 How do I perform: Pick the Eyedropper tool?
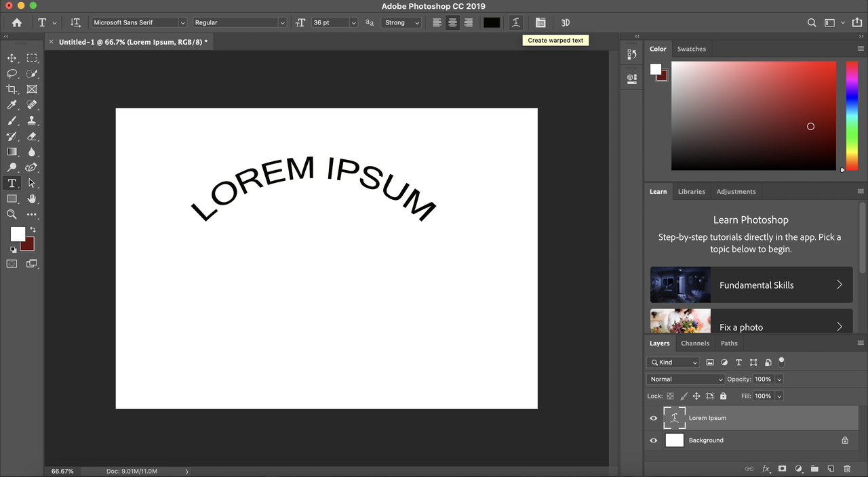pos(12,105)
